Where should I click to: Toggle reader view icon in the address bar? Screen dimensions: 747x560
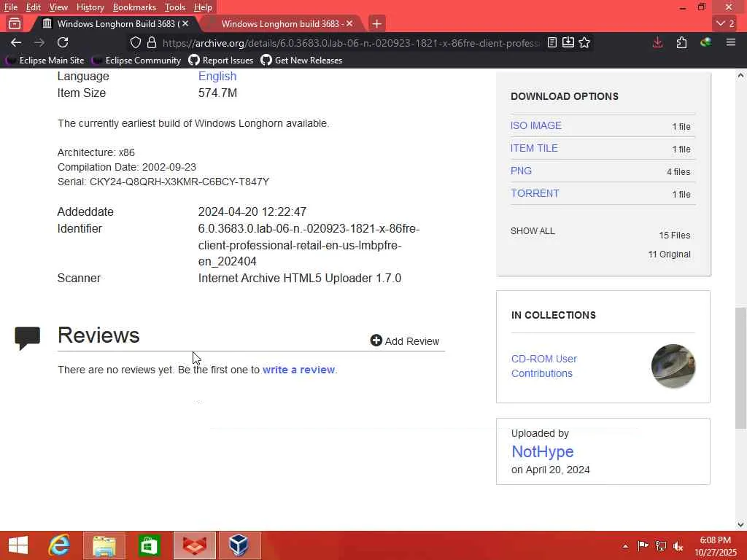pos(552,42)
